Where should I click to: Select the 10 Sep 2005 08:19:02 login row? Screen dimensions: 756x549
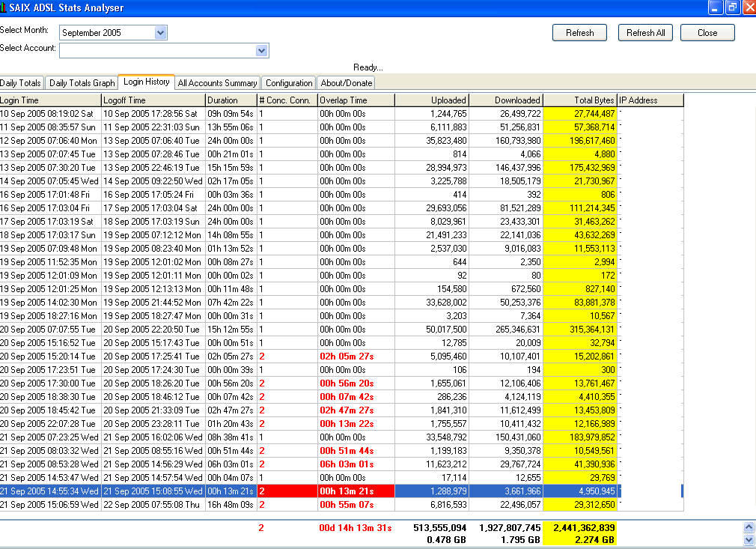coord(50,114)
